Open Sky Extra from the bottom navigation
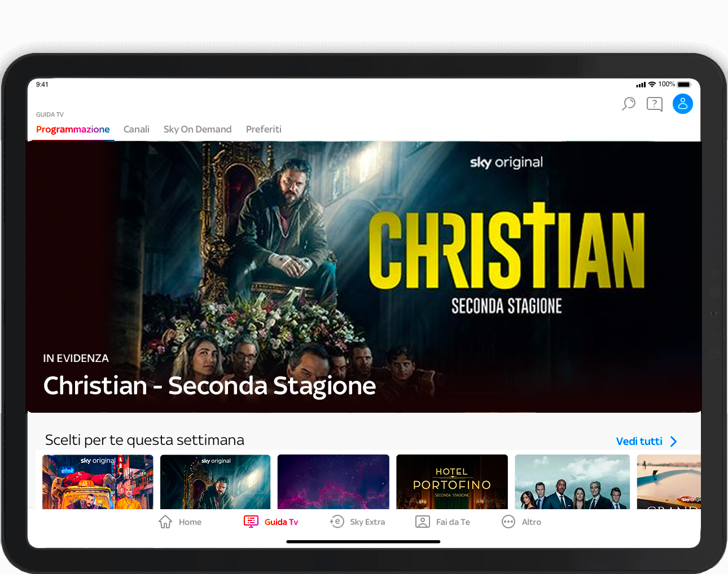 click(x=367, y=522)
